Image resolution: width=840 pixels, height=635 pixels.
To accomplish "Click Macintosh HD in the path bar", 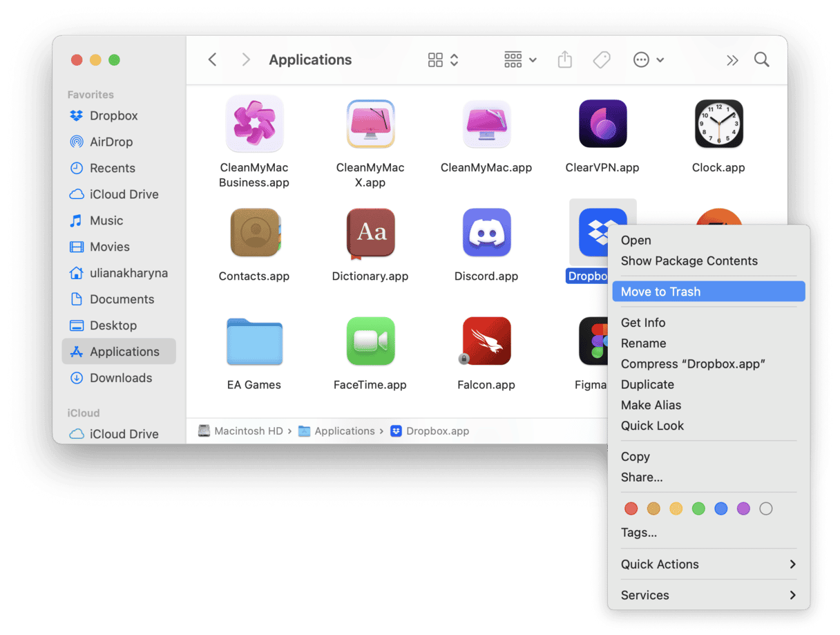I will (x=249, y=430).
